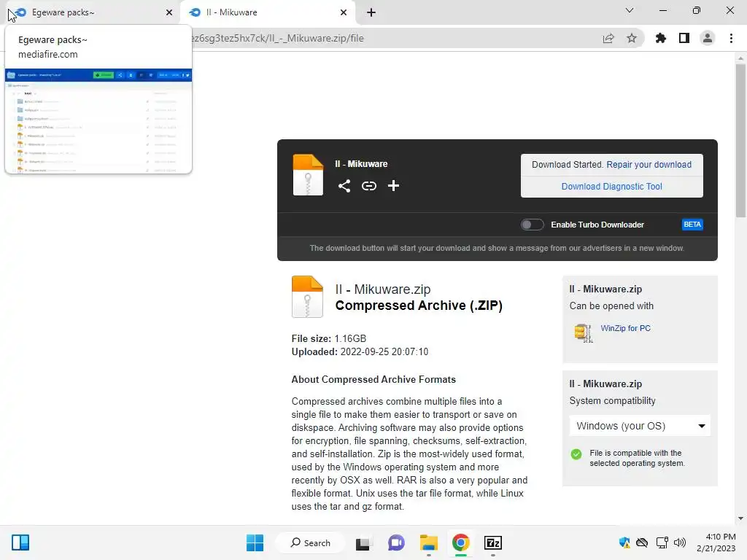
Task: Click the BETA badge
Action: pos(692,225)
